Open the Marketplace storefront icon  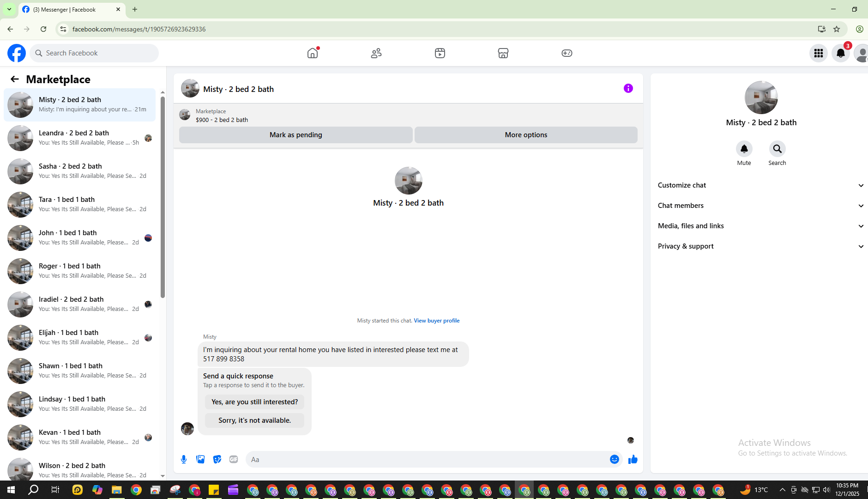pyautogui.click(x=503, y=53)
